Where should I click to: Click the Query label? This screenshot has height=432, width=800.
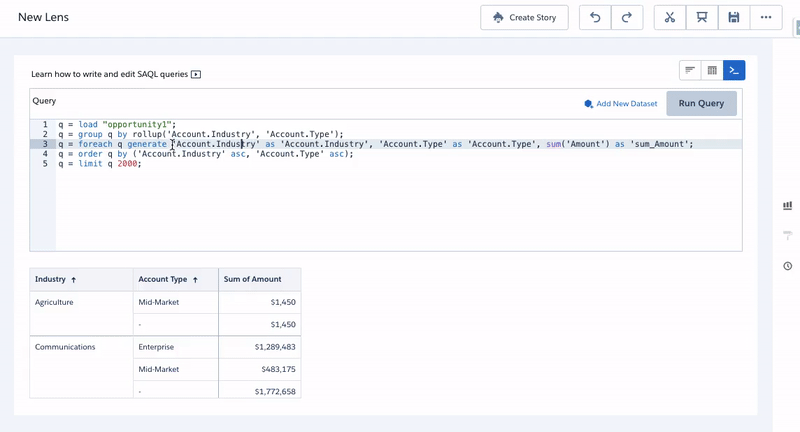point(44,101)
